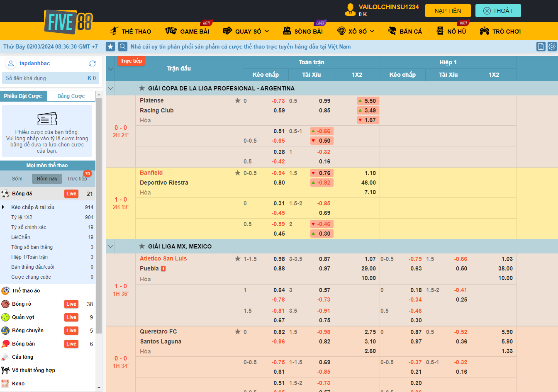Select Racing Club 1X2 odds 3.49
558x392 pixels.
(368, 110)
